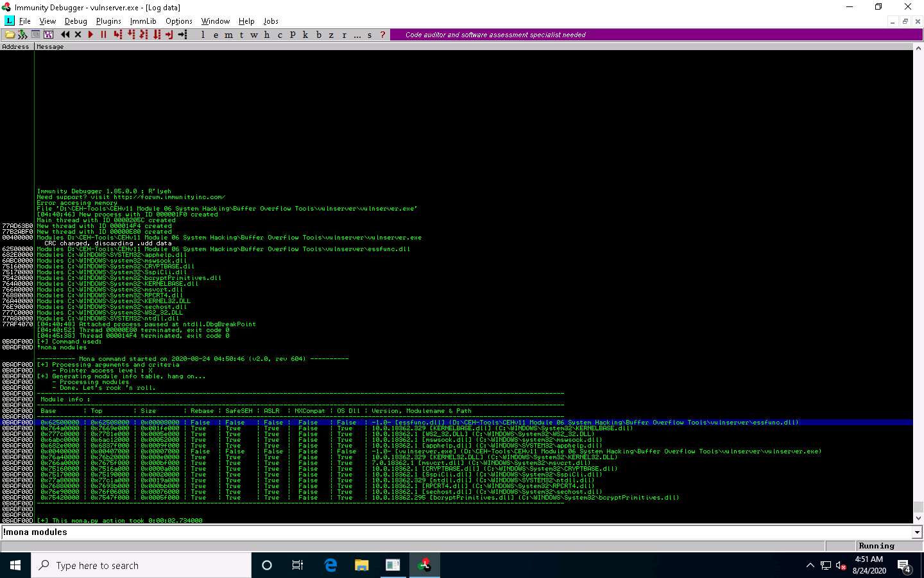Open the Debug menu
This screenshot has height=578, width=924.
pyautogui.click(x=76, y=21)
